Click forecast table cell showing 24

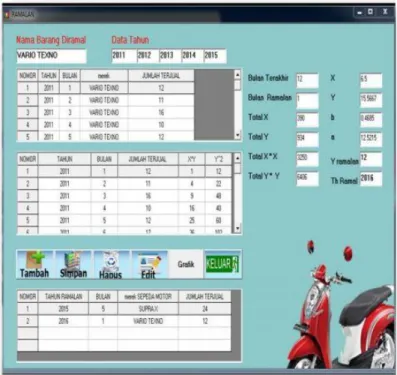tap(205, 309)
